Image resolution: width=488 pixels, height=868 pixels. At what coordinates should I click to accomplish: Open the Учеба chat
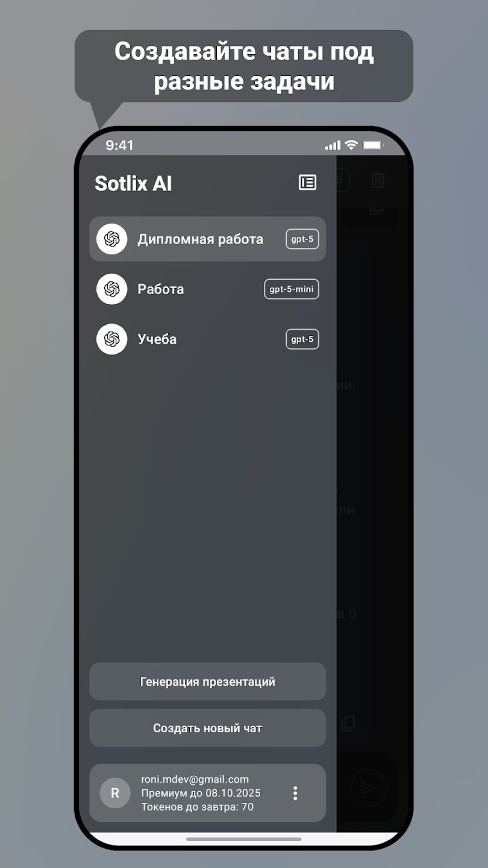point(208,339)
